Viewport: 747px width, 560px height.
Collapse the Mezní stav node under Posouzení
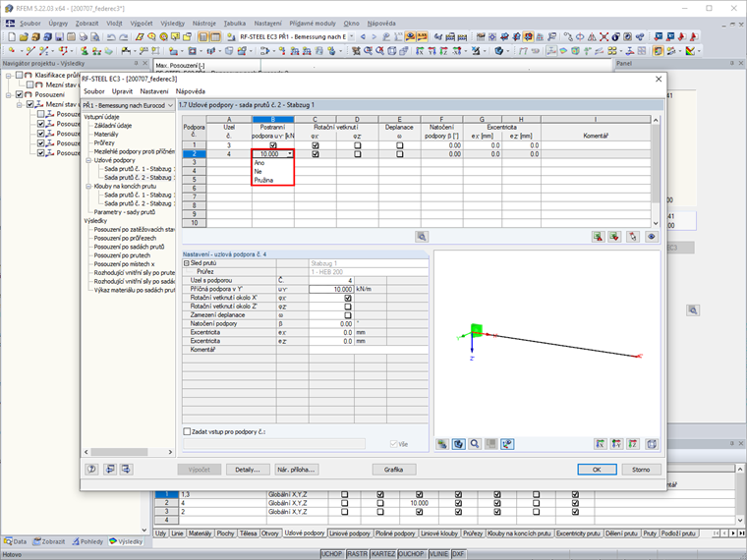20,104
